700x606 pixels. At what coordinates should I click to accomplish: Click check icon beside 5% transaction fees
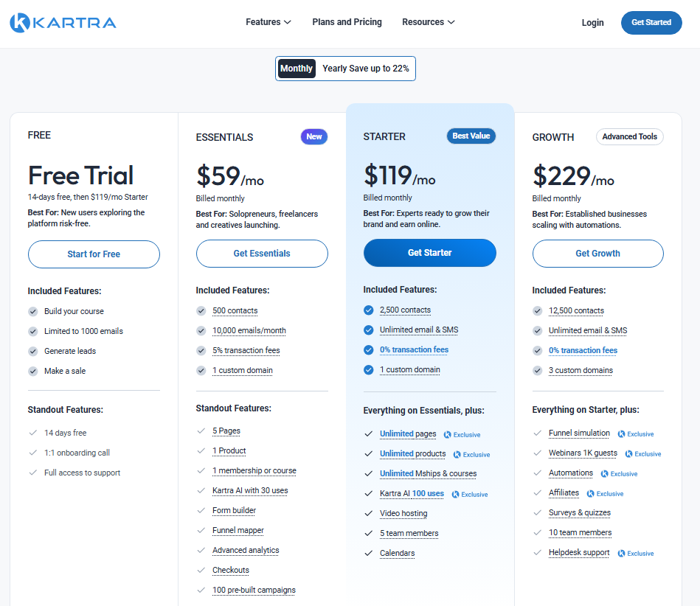click(x=201, y=350)
